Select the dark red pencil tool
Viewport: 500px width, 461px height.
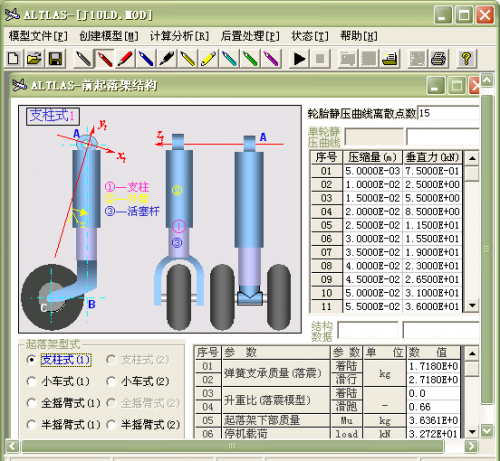tap(104, 59)
